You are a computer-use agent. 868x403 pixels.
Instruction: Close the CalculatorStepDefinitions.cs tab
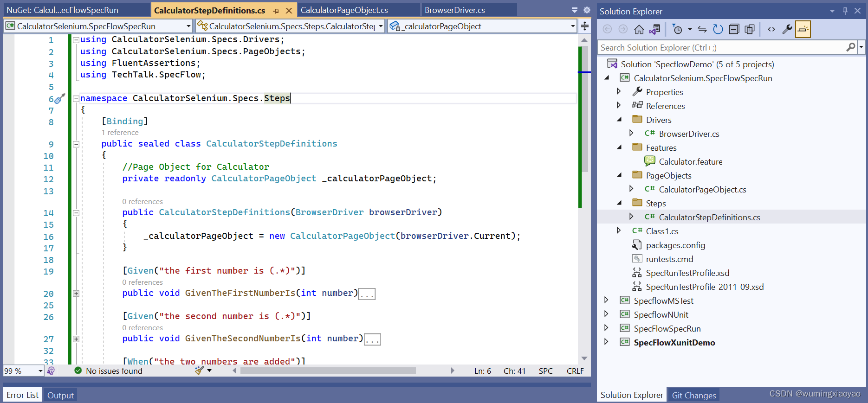pyautogui.click(x=289, y=10)
